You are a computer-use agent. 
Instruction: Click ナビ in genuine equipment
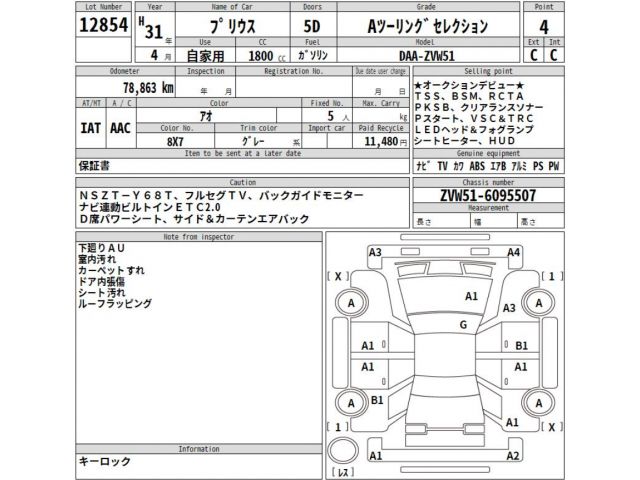423,166
